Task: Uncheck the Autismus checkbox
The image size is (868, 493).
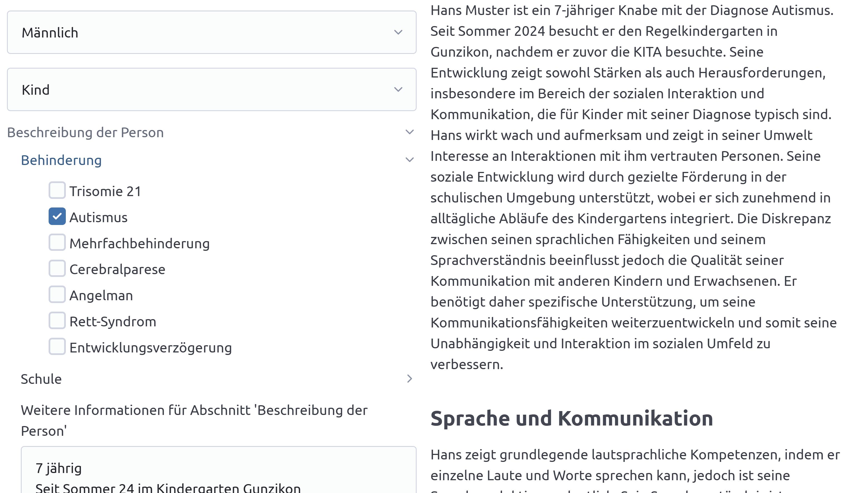Action: click(x=57, y=216)
